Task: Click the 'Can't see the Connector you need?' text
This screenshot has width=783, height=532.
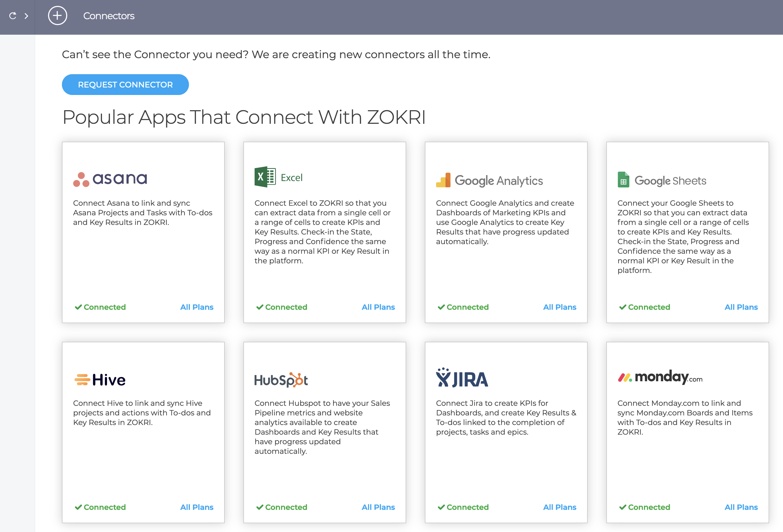Action: [155, 54]
